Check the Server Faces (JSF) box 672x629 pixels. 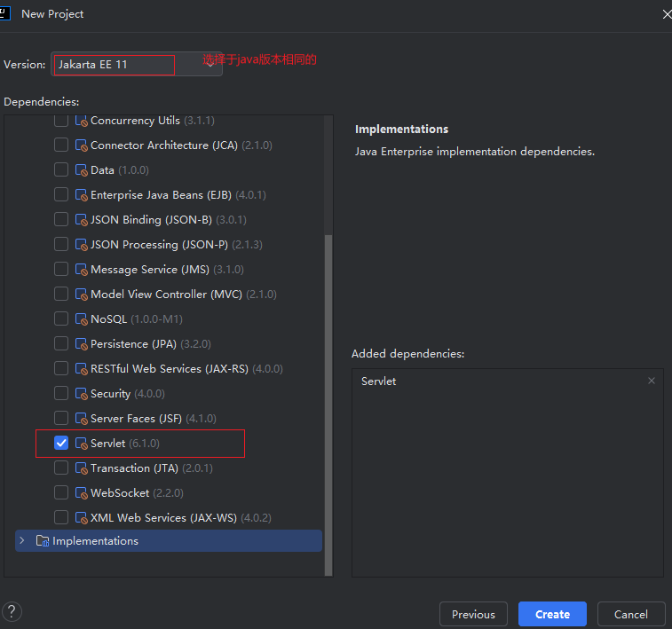coord(61,418)
